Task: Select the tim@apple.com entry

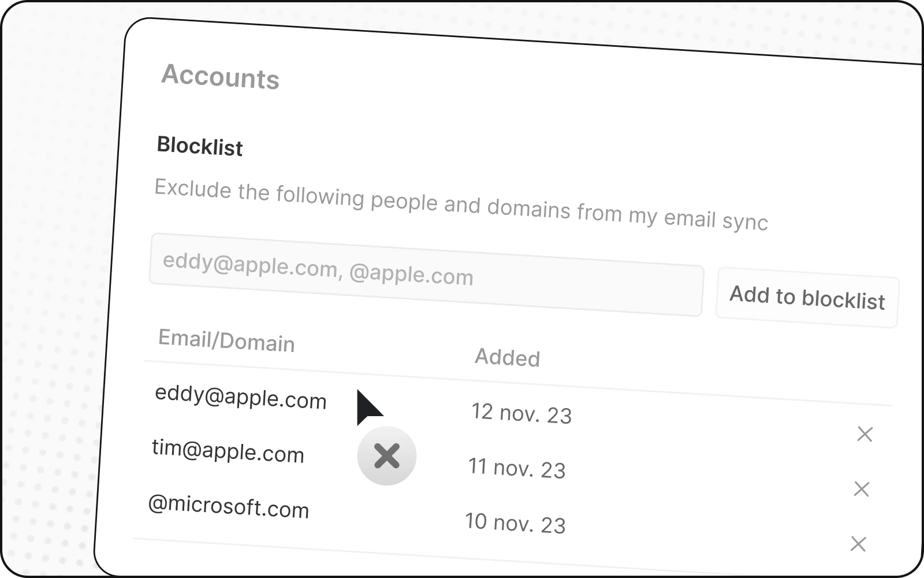Action: 228,451
